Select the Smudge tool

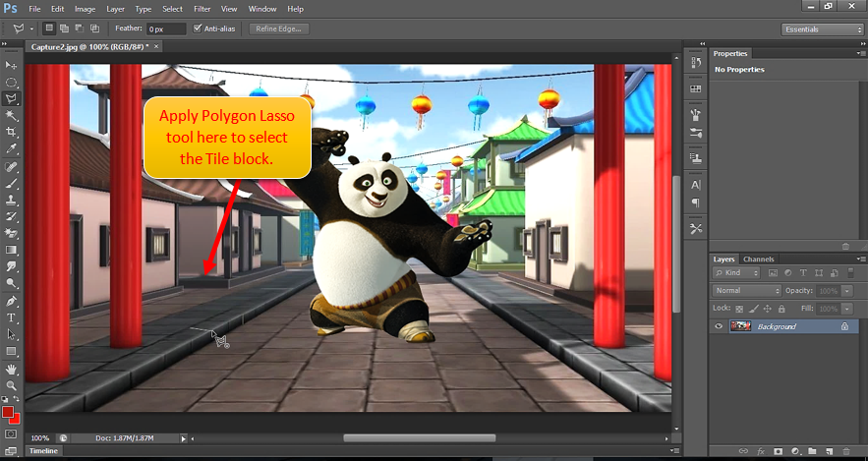(x=11, y=266)
